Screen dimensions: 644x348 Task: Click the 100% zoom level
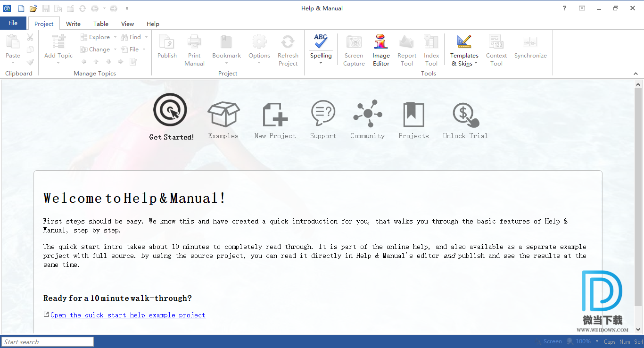[583, 341]
